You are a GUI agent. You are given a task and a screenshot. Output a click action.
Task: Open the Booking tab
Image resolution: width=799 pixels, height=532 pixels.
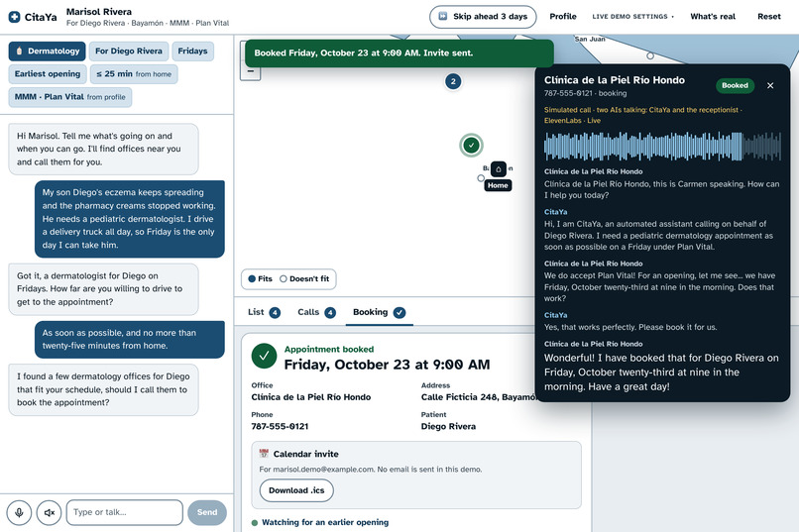[x=379, y=312]
